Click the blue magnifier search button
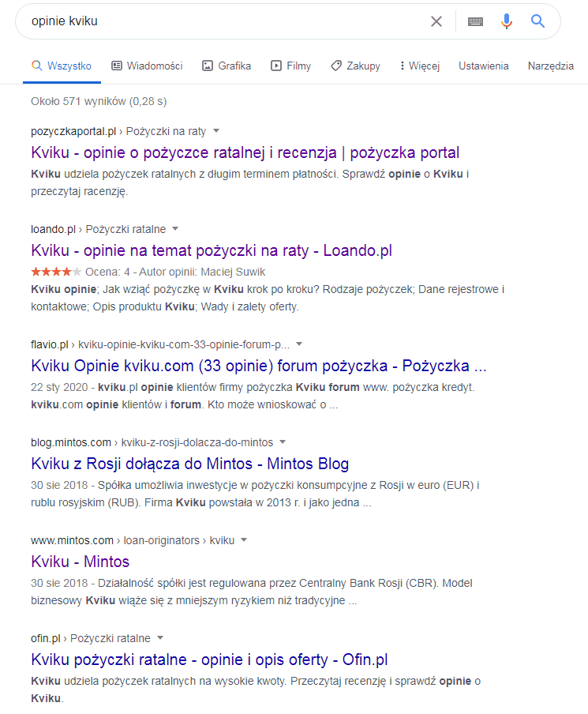 pyautogui.click(x=537, y=21)
